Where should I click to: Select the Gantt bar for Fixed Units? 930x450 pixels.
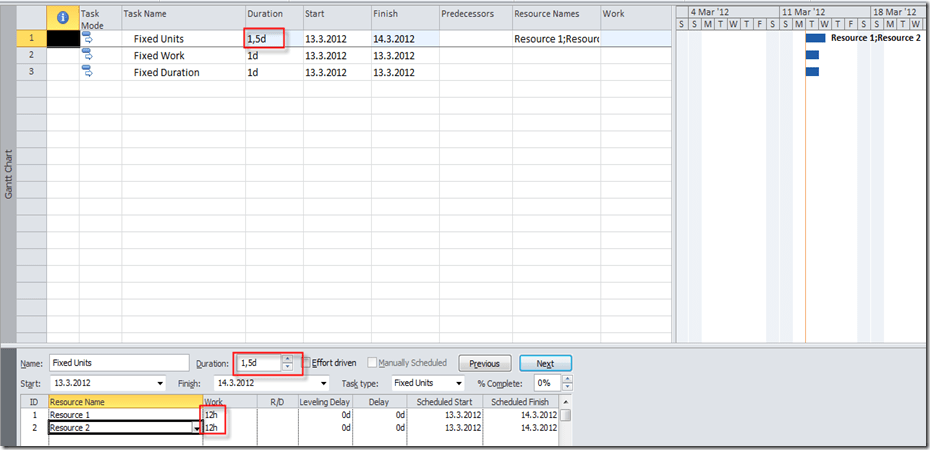coord(815,38)
